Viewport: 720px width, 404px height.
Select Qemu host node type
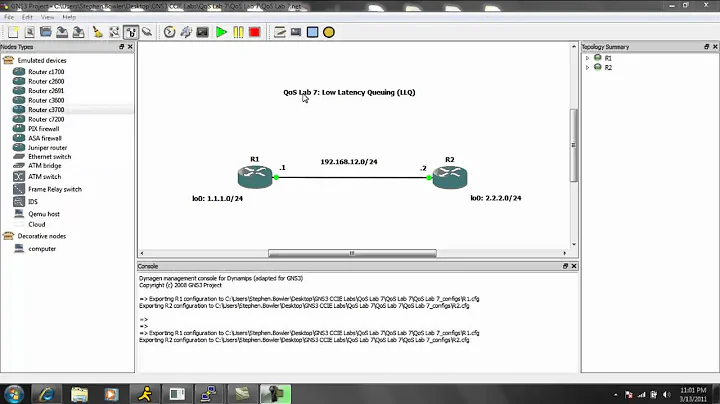point(44,214)
